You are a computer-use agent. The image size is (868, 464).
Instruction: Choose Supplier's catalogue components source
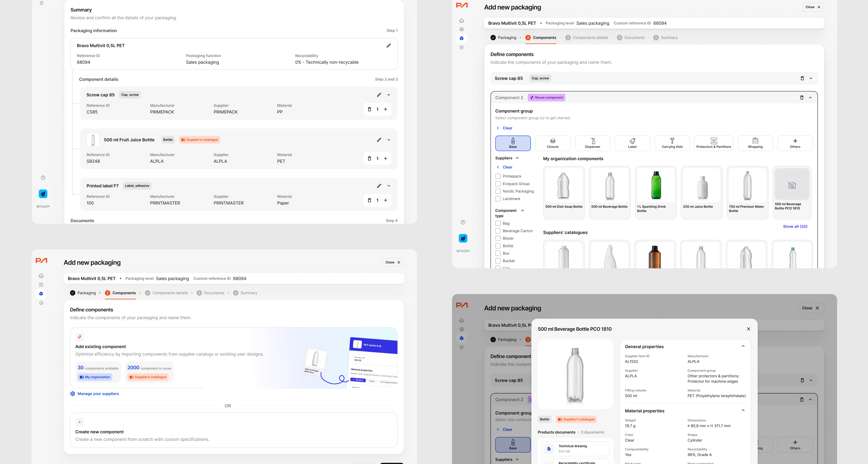coord(147,377)
